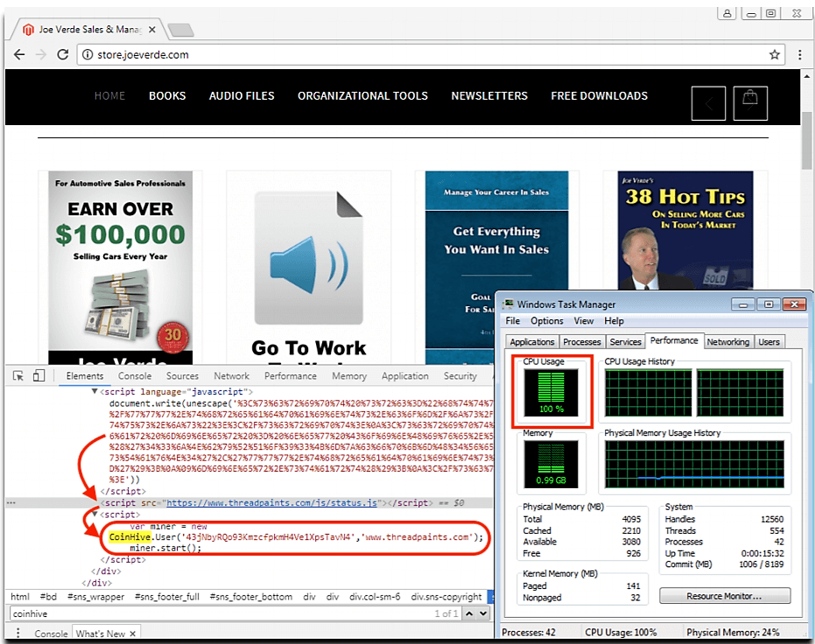The image size is (815, 644).
Task: Open the Task Manager Options menu
Action: pos(547,321)
